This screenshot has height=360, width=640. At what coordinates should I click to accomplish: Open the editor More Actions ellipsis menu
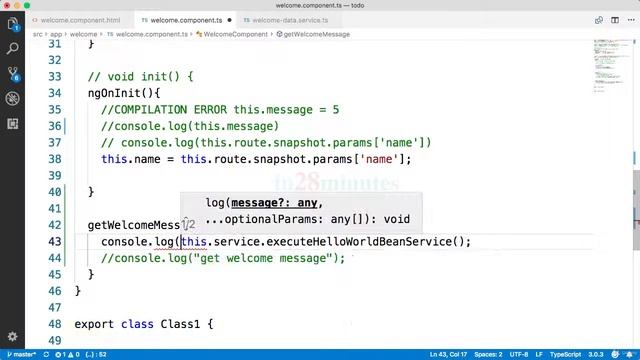click(x=631, y=20)
